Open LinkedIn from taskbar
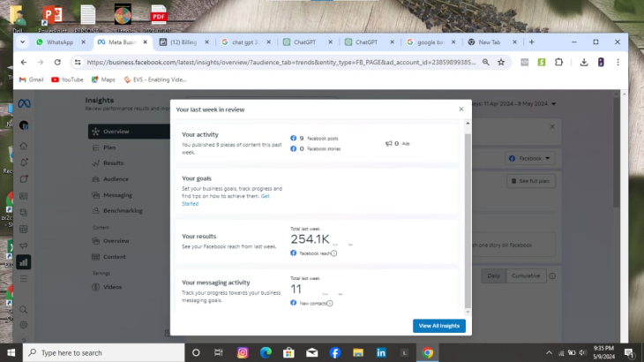644x362 pixels. (x=381, y=352)
